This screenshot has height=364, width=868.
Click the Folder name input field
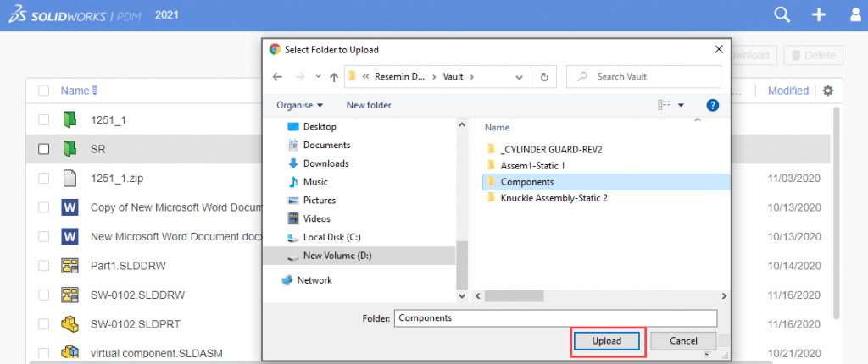tap(555, 318)
